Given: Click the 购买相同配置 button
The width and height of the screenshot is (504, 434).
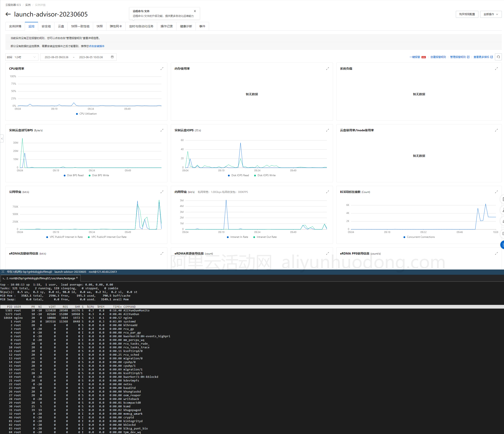Looking at the screenshot, I should tap(467, 14).
